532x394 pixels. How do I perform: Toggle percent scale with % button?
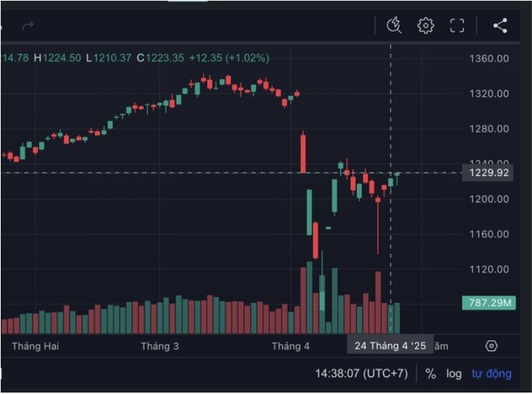(431, 374)
